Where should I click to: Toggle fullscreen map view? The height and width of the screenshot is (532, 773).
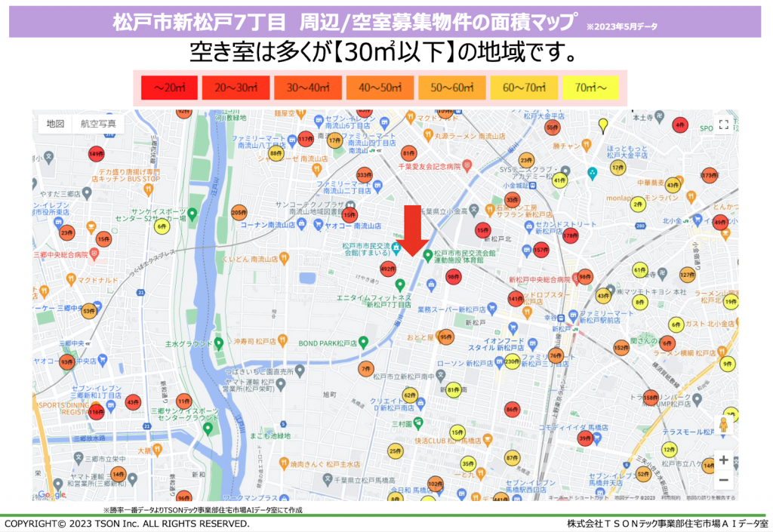point(723,125)
